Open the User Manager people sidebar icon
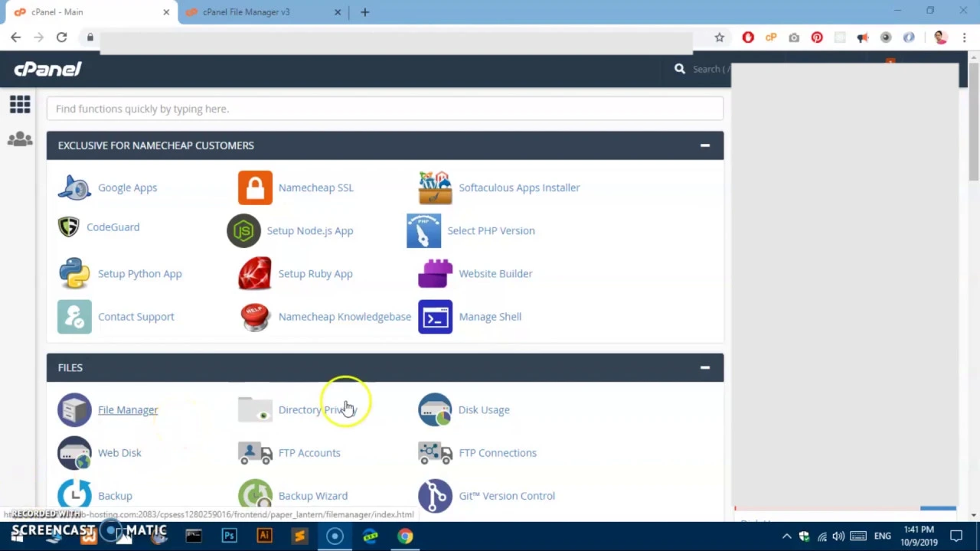 (20, 139)
